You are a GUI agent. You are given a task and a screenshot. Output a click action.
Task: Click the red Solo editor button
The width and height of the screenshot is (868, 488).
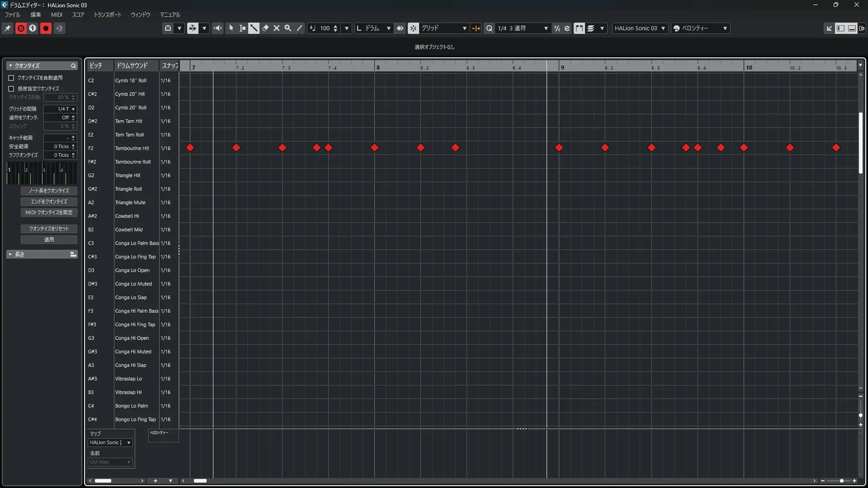(21, 28)
